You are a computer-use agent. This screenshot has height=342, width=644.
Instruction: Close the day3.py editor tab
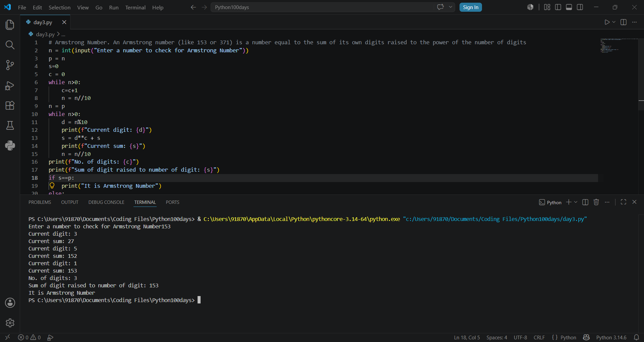coord(64,22)
